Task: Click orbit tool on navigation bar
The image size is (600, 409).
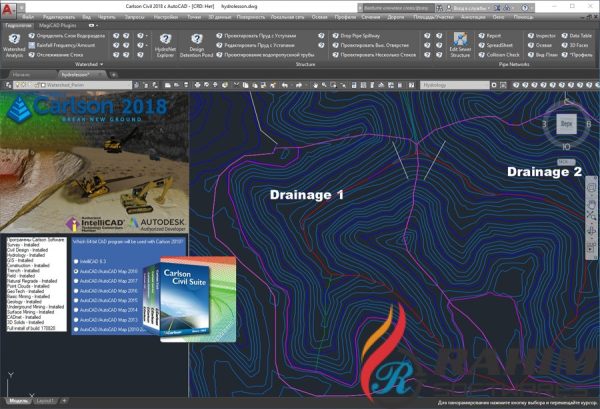Action: tap(591, 231)
